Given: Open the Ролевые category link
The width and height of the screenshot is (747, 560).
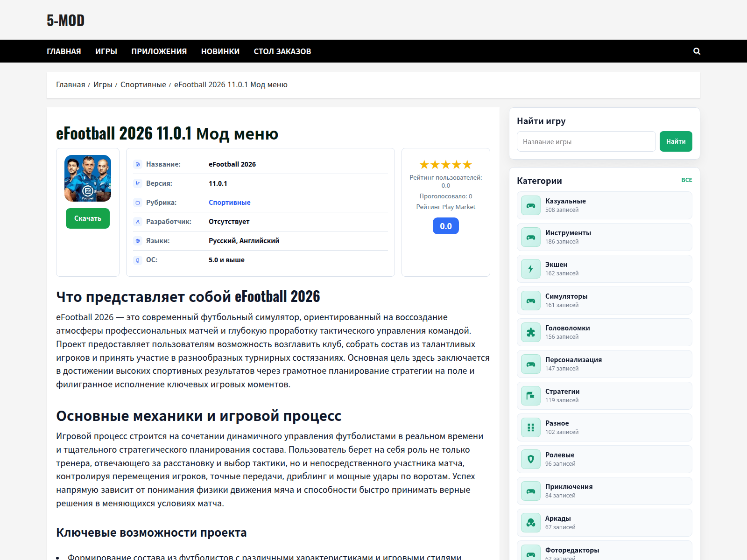Looking at the screenshot, I should [x=605, y=459].
